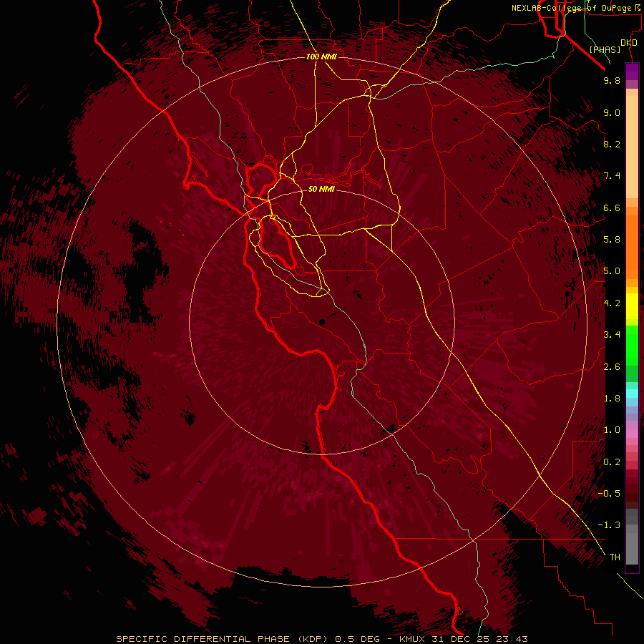The image size is (644, 644).
Task: Select the 5.0 legend value
Action: (612, 271)
